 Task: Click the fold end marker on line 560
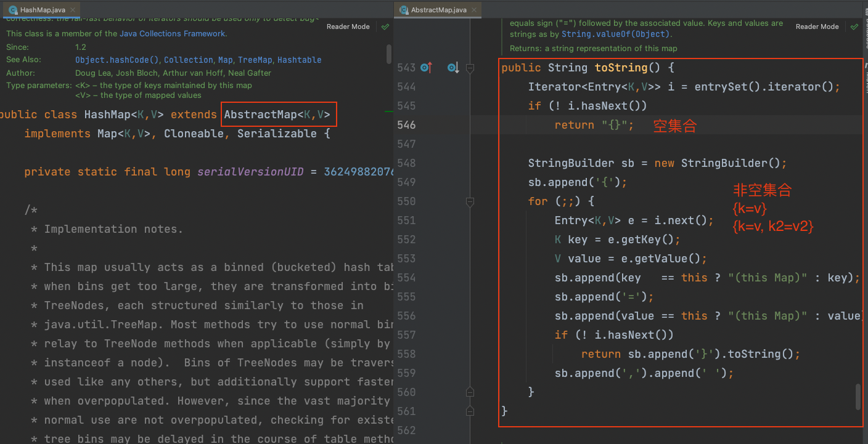pos(470,392)
